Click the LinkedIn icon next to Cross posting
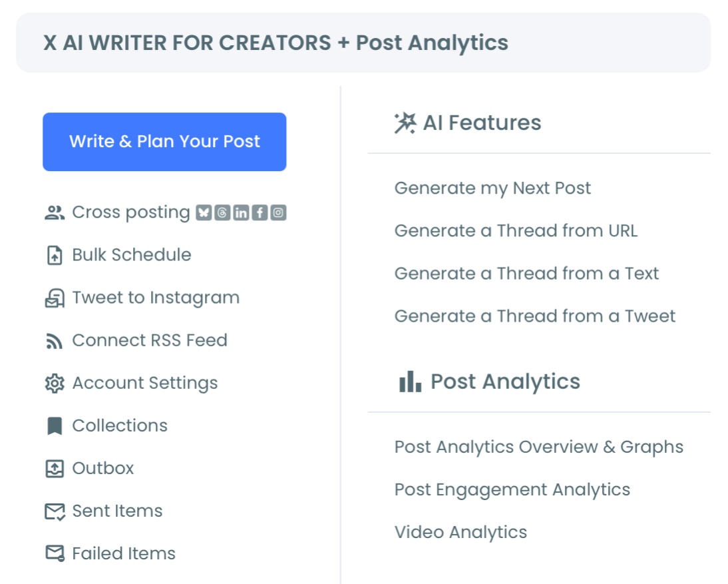This screenshot has width=728, height=584. click(x=240, y=212)
